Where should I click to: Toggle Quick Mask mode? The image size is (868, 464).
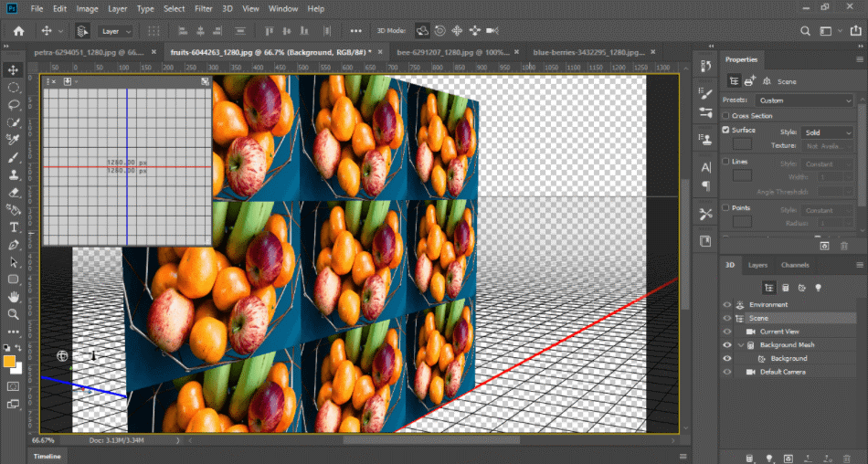pos(14,386)
